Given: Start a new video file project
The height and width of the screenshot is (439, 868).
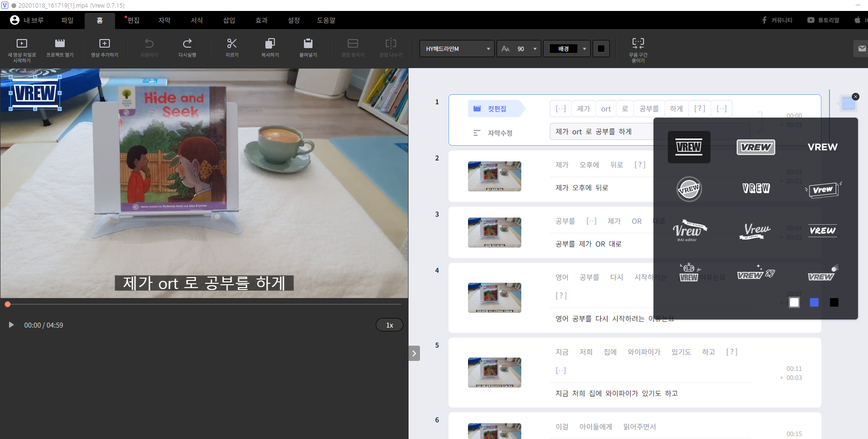Looking at the screenshot, I should coord(22,50).
